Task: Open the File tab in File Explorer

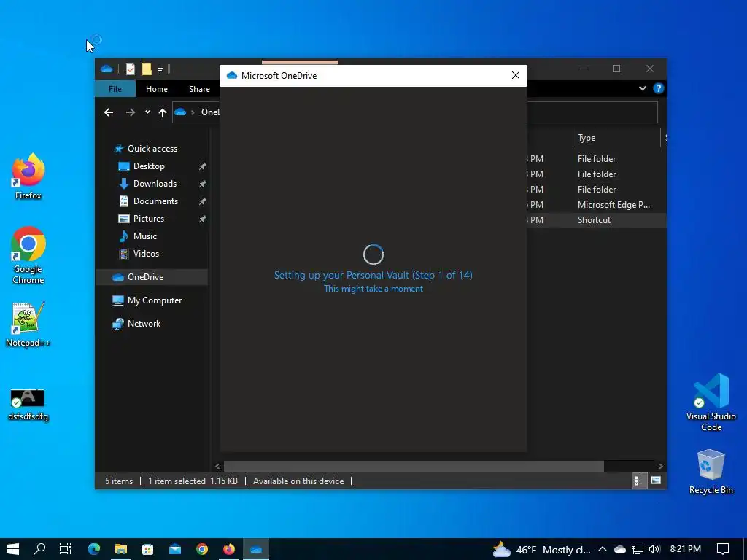Action: pyautogui.click(x=115, y=88)
